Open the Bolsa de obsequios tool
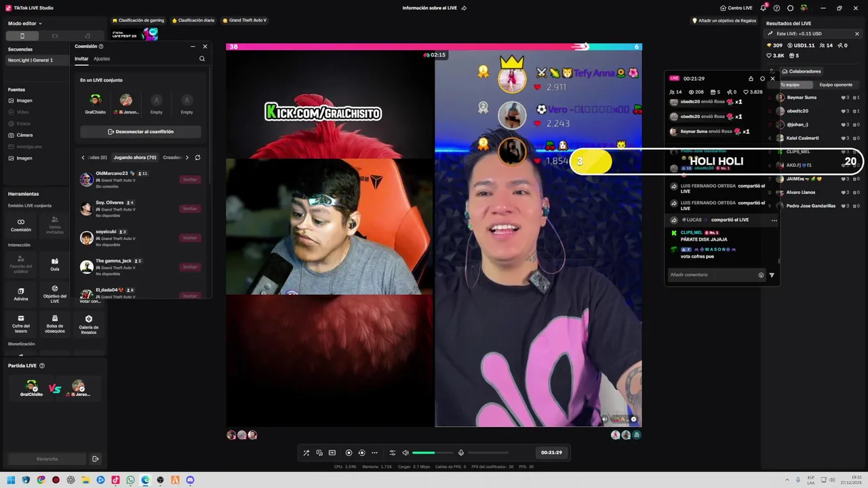Image resolution: width=868 pixels, height=488 pixels. tap(55, 324)
